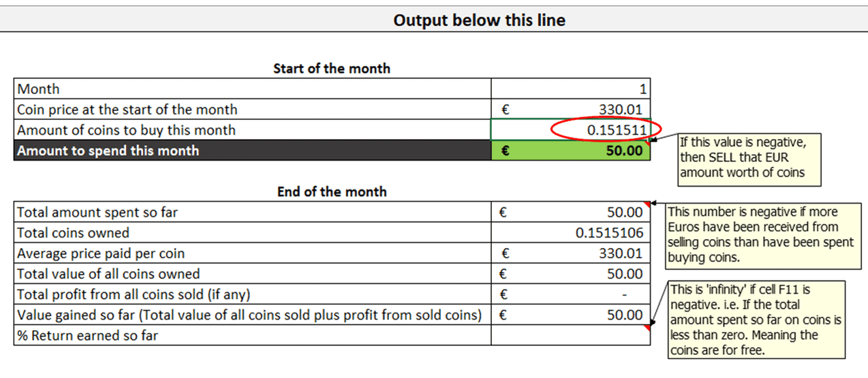Click the green 50.00 amount to spend cell
The image size is (868, 378).
click(x=570, y=151)
